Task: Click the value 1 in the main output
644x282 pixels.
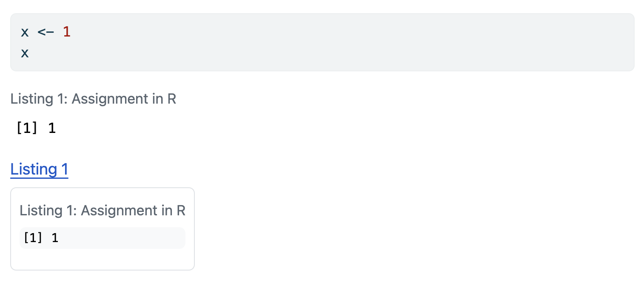Action: (x=52, y=128)
